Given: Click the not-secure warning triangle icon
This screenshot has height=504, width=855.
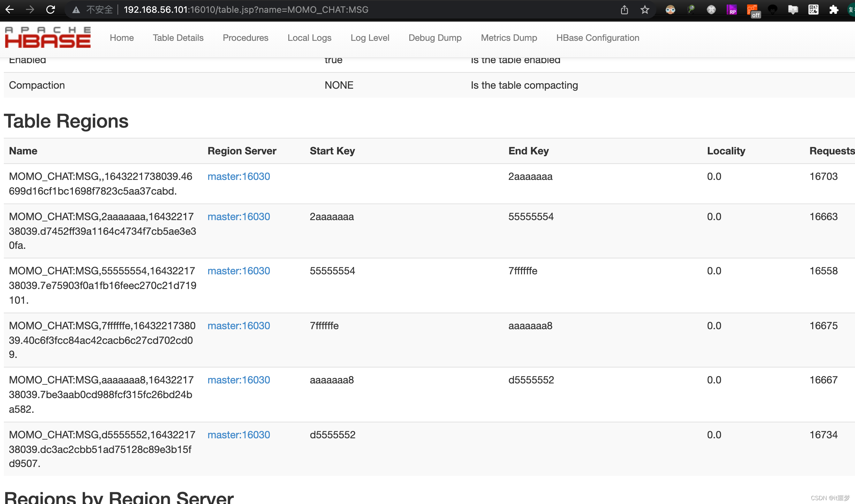Looking at the screenshot, I should (x=76, y=10).
